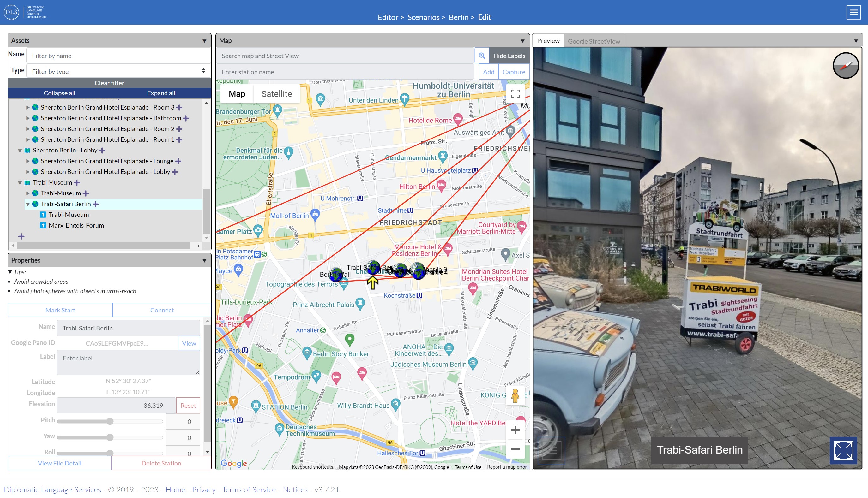Click plus next to Trabi-Safari Berlin

(x=96, y=204)
